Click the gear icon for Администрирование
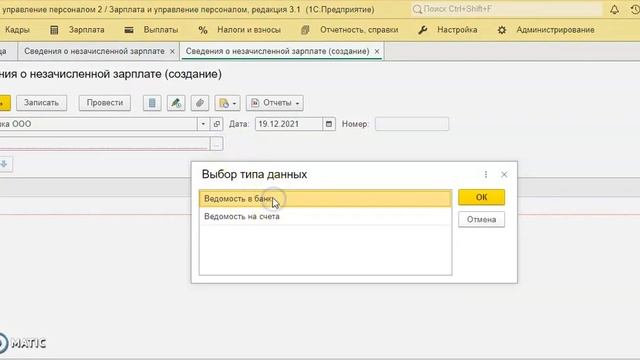Screen dimensions: 640x360 [502, 30]
